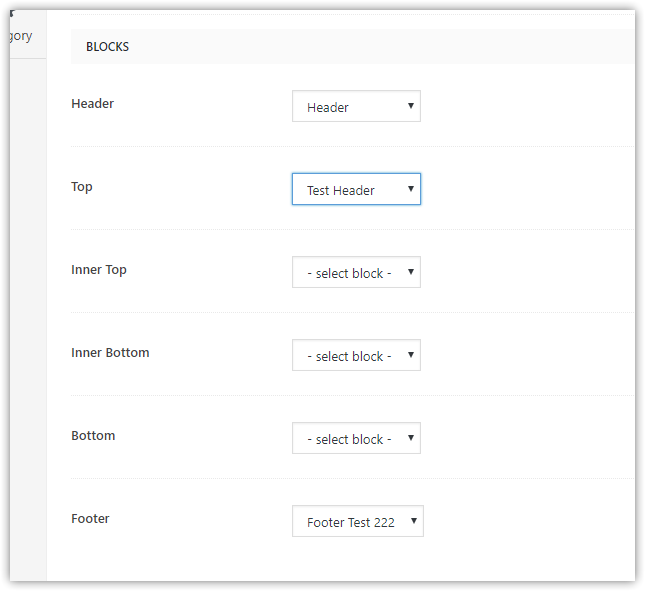Click the arrow icon on Header dropdown
The height and width of the screenshot is (591, 645).
pos(411,106)
